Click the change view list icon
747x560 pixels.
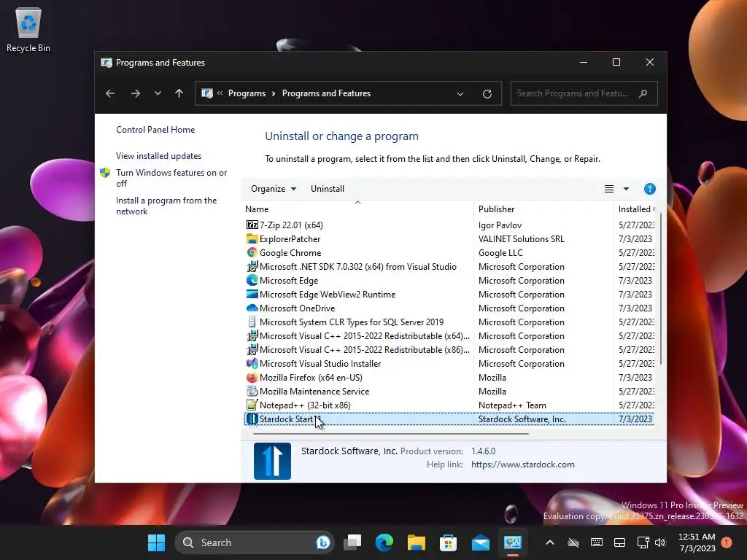tap(609, 189)
